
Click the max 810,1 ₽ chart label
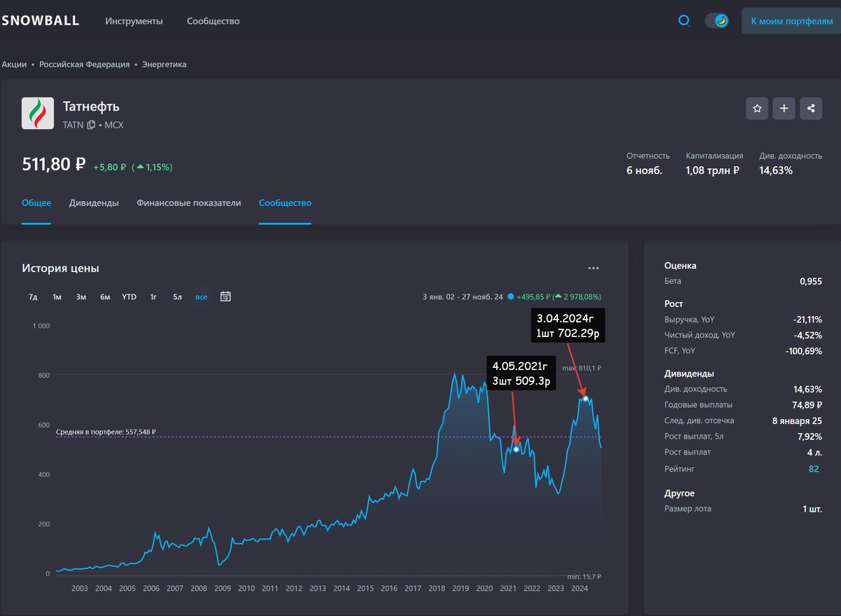[x=582, y=368]
